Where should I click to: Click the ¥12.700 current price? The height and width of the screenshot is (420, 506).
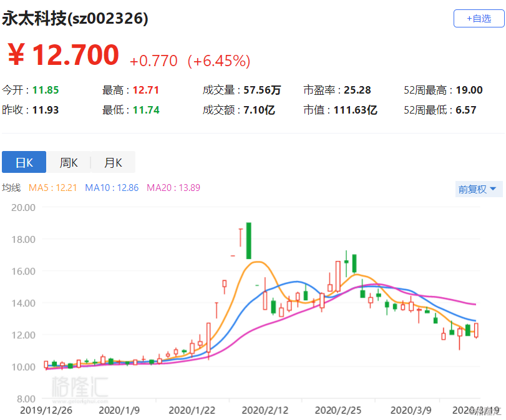[x=63, y=55]
